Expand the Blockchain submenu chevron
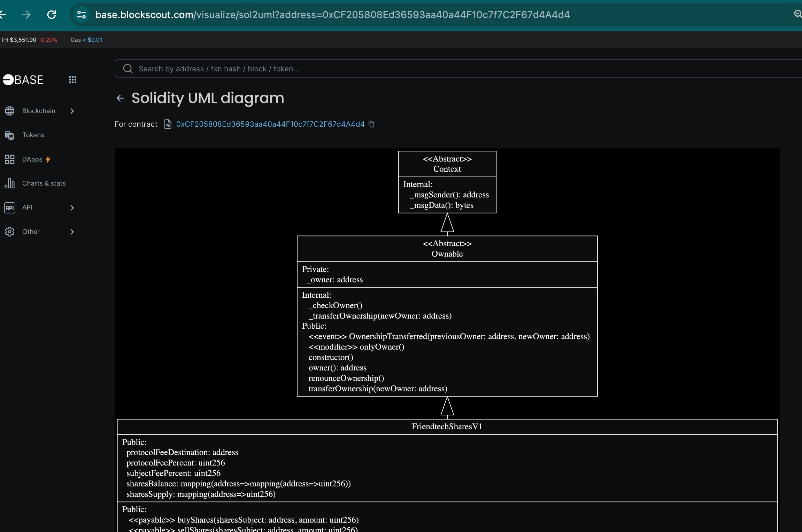This screenshot has width=802, height=532. [72, 111]
